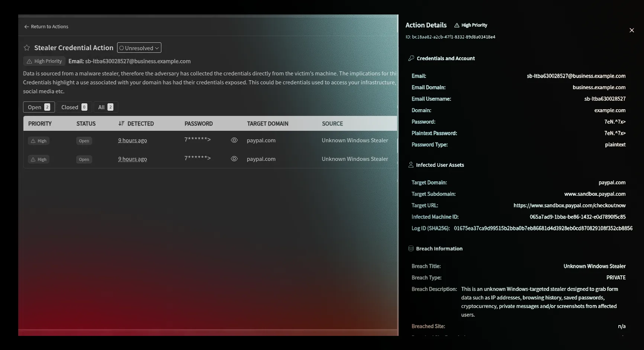The image size is (644, 350).
Task: Click masked password in first row
Action: pos(197,140)
